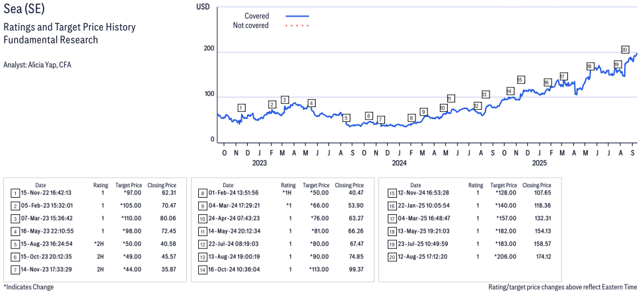Click chart marker 4 on the price line
Screen dimensions: 644x291
(x=312, y=103)
